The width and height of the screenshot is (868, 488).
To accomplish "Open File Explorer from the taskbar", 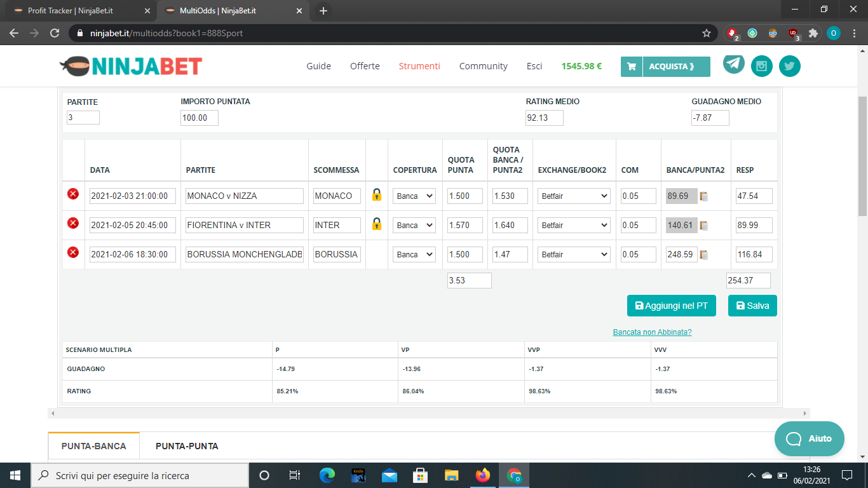I will point(452,475).
